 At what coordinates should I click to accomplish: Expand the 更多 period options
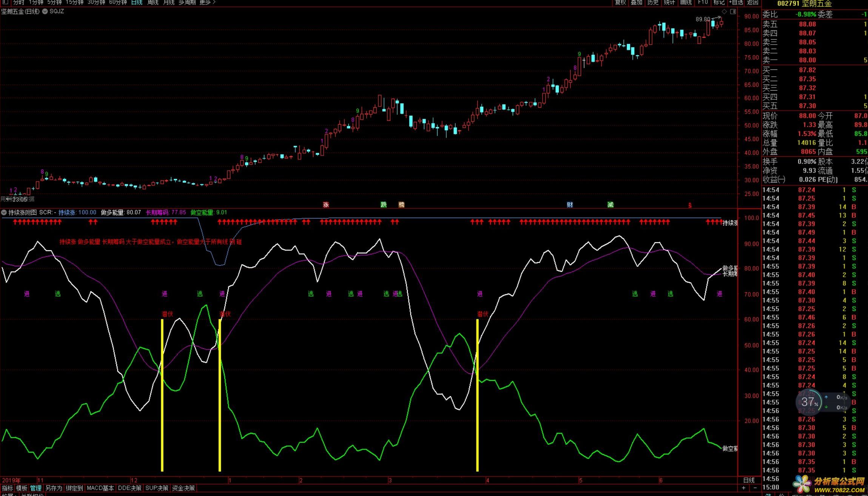click(207, 2)
